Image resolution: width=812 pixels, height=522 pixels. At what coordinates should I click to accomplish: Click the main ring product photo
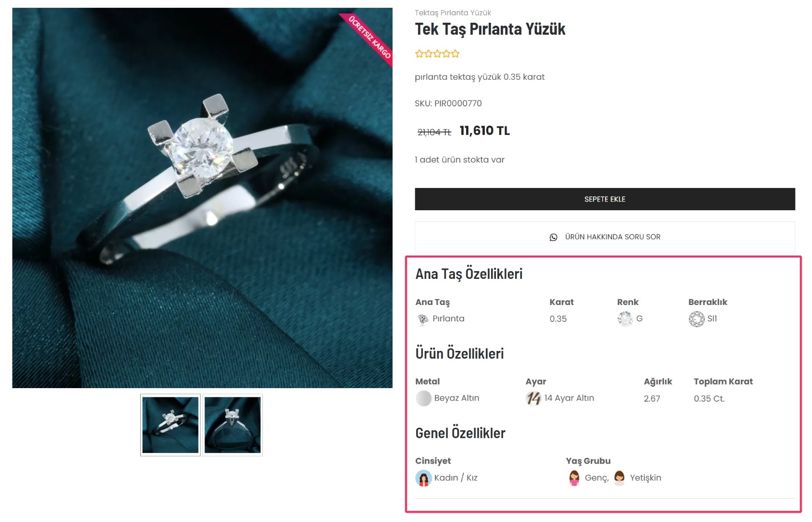click(x=202, y=198)
